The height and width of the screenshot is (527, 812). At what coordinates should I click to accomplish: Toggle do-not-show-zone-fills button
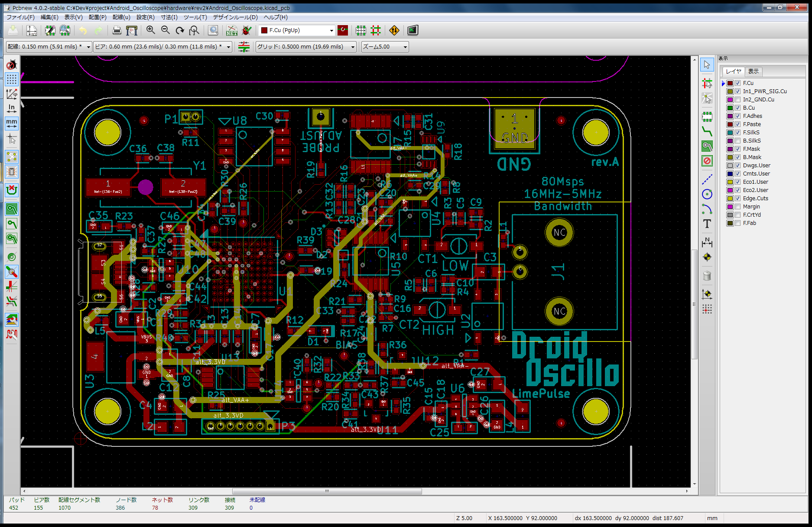12,224
